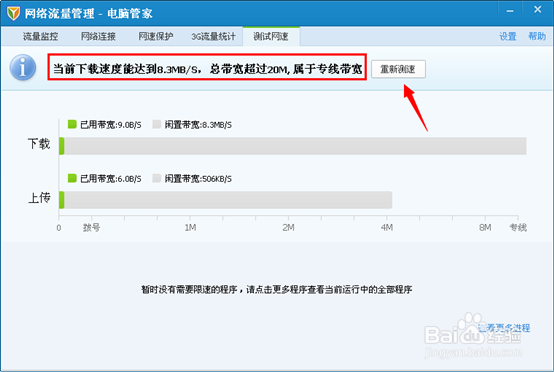
Task: Click the 电脑管家 shield logo icon
Action: (13, 13)
